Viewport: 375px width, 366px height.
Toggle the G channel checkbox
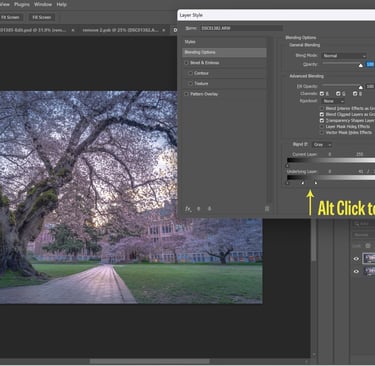338,94
